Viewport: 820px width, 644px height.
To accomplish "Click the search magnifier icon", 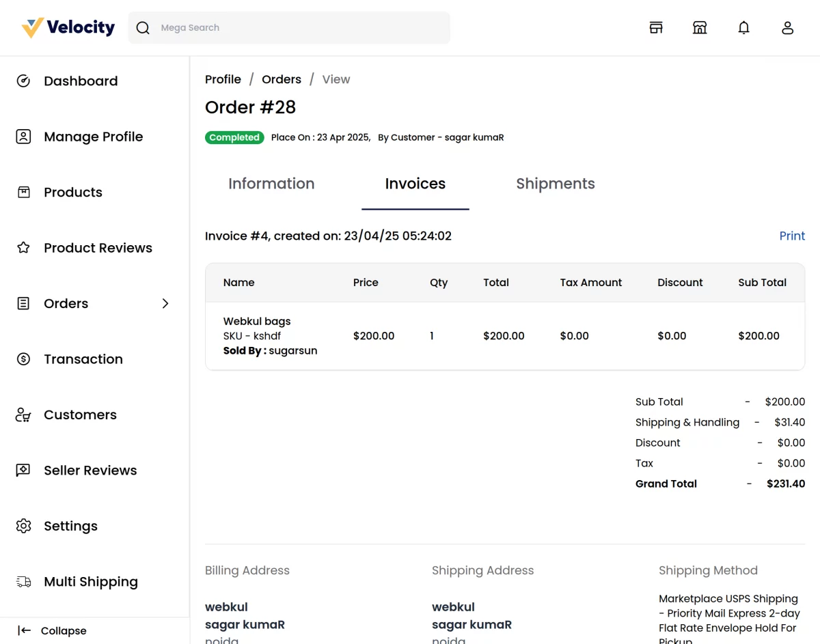I will 143,27.
